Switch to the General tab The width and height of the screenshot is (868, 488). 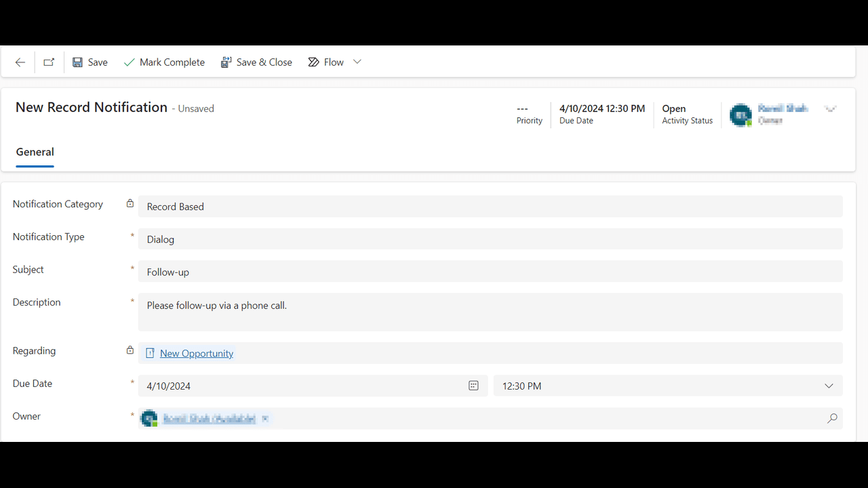pos(35,152)
